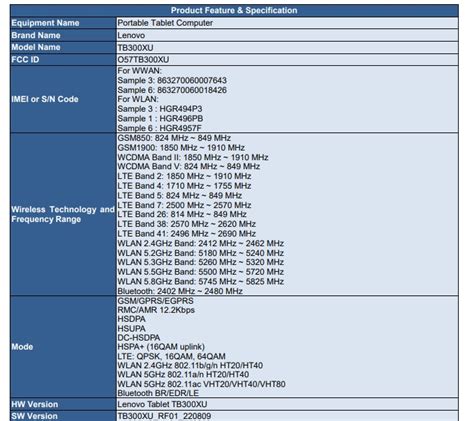Select HW Version value Lenovo Tablet TB300XU
474x421 pixels.
(162, 404)
